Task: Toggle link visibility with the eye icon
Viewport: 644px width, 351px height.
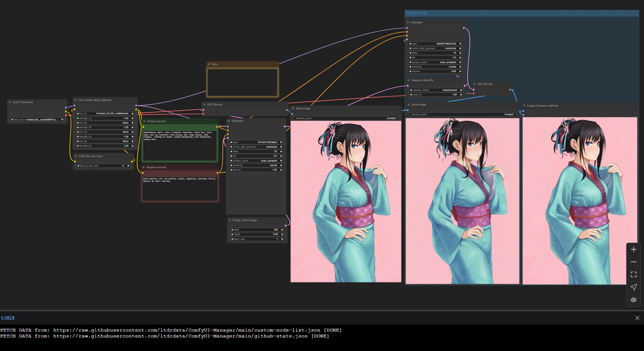Action: point(634,300)
